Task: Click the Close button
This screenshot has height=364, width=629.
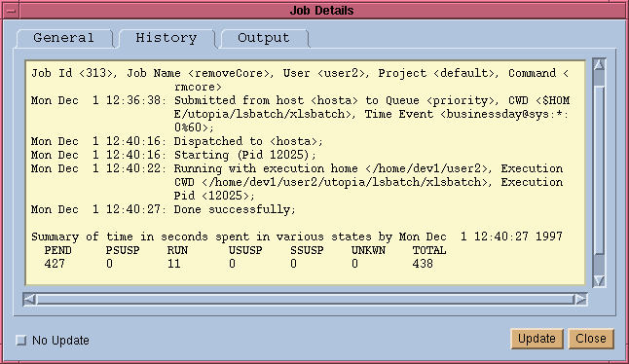Action: point(591,339)
